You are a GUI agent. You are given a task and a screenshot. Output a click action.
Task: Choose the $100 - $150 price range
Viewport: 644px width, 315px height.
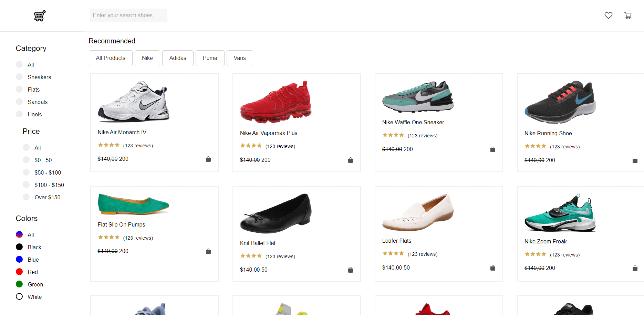coord(26,185)
